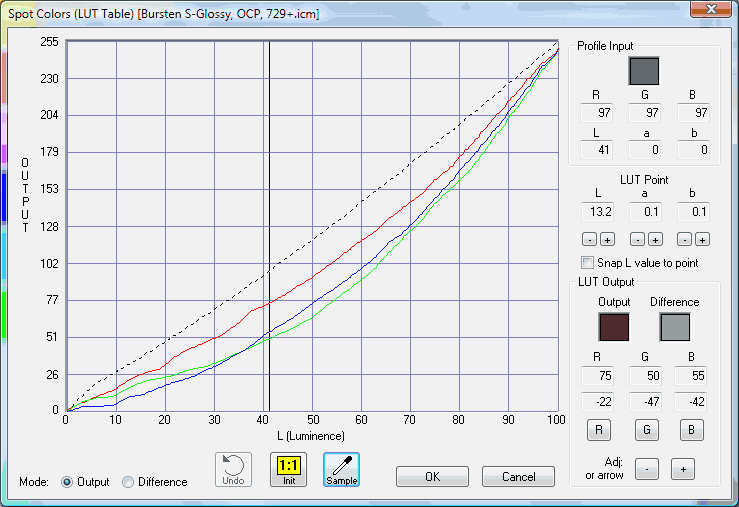Decrease LUT Point a value
Viewport: 739px width, 507px height.
pos(637,240)
